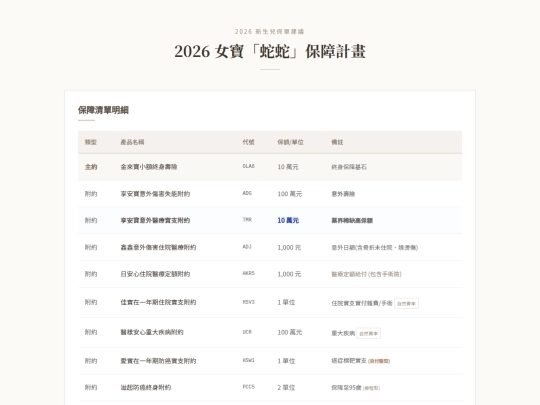
Task: Click the code UCR
Action: (247, 332)
